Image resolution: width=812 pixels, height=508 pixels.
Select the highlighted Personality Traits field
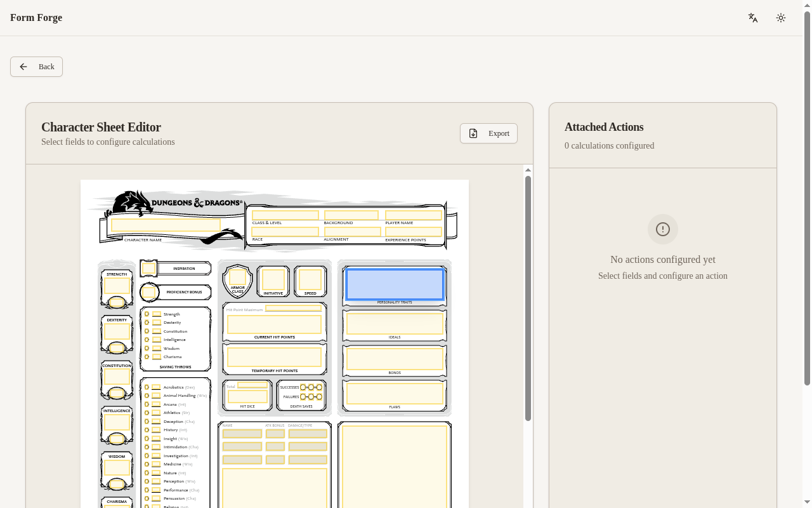395,284
